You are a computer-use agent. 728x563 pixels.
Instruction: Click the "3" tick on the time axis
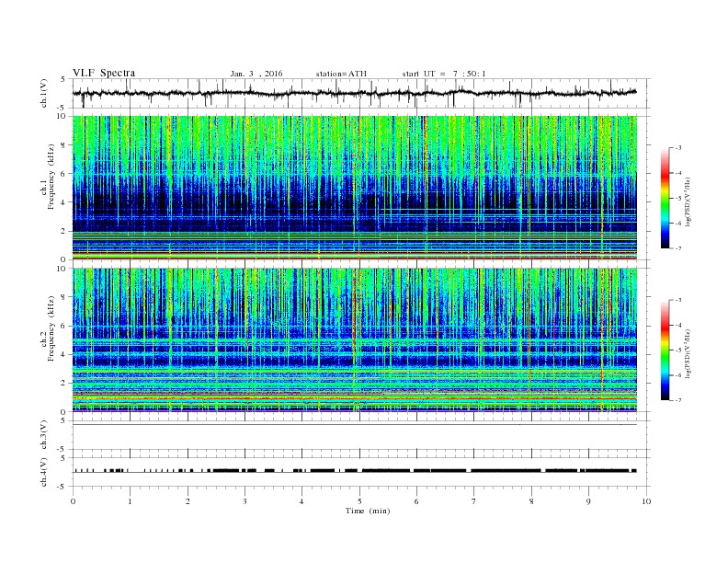coord(245,501)
